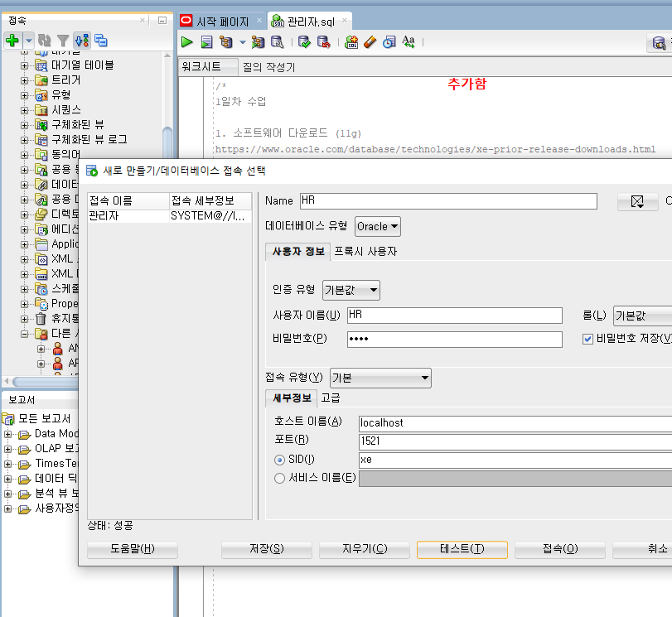Click the 호스트 이름 field
672x617 pixels.
point(515,423)
